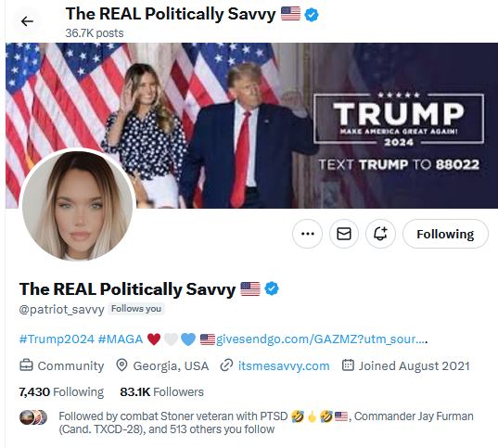Open the itsmesavvy.com website link
The width and height of the screenshot is (498, 448).
pyautogui.click(x=284, y=365)
